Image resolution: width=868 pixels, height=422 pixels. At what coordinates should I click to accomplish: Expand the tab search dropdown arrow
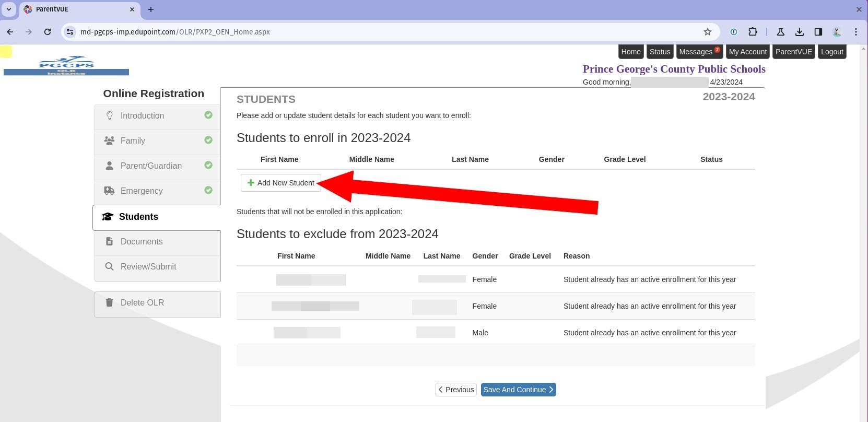[9, 9]
